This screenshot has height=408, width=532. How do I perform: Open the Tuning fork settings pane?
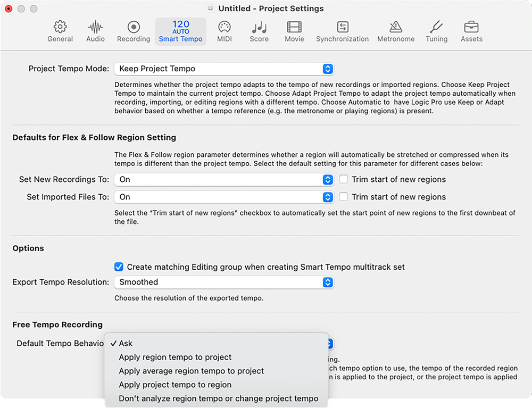click(x=436, y=27)
